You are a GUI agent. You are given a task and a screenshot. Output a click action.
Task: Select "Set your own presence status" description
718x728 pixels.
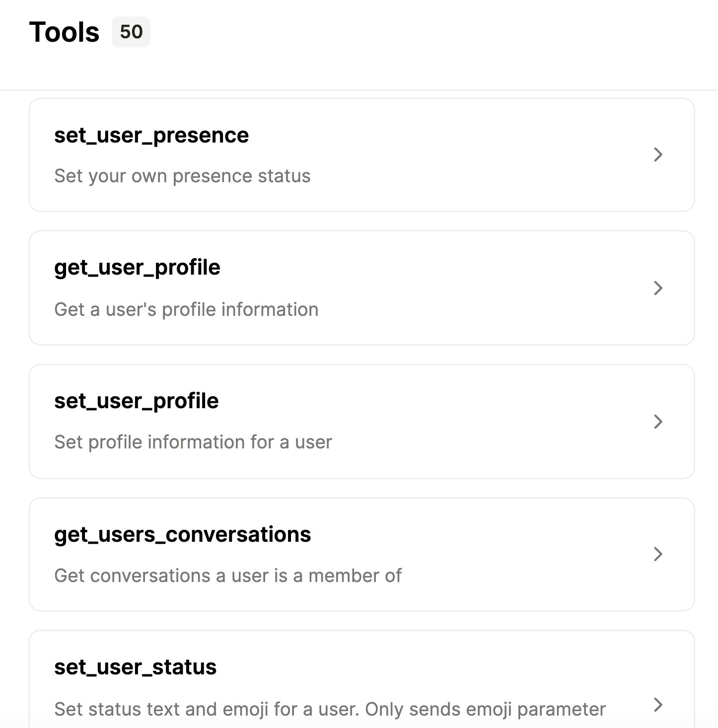point(182,176)
